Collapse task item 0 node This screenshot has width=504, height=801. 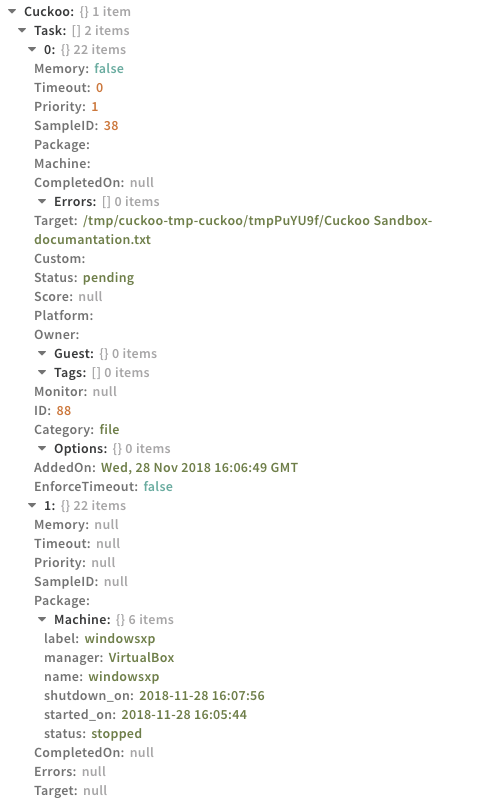tap(32, 50)
